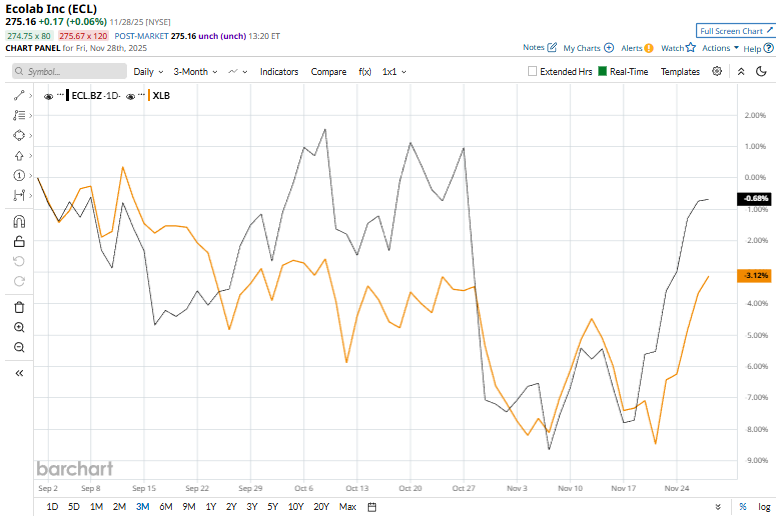The image size is (776, 521).
Task: Toggle the Real-Time green checkbox
Action: coord(602,71)
